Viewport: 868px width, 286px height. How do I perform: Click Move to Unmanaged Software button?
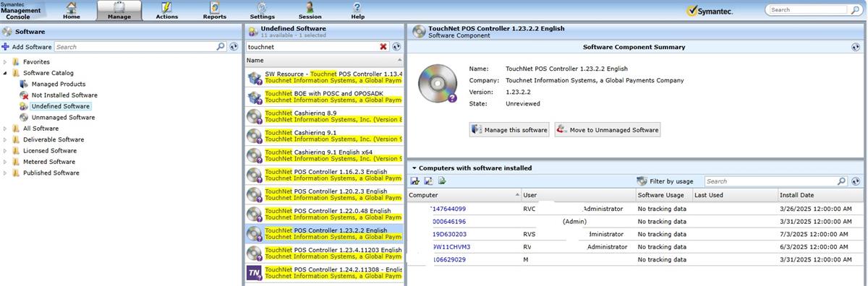pyautogui.click(x=608, y=130)
